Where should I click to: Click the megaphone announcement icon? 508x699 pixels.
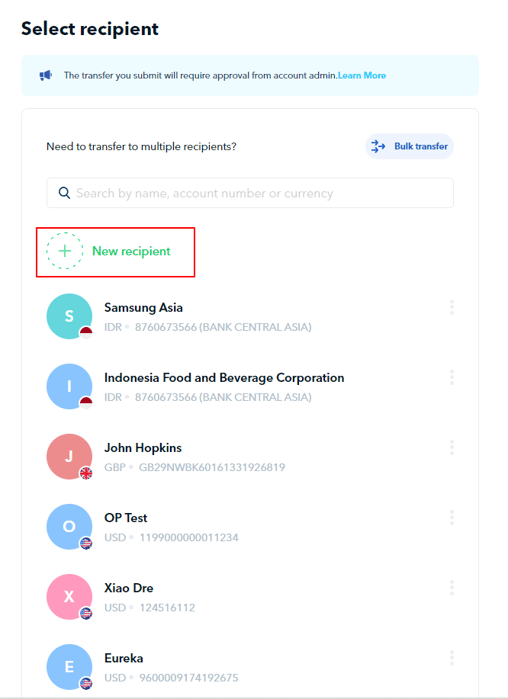[46, 75]
